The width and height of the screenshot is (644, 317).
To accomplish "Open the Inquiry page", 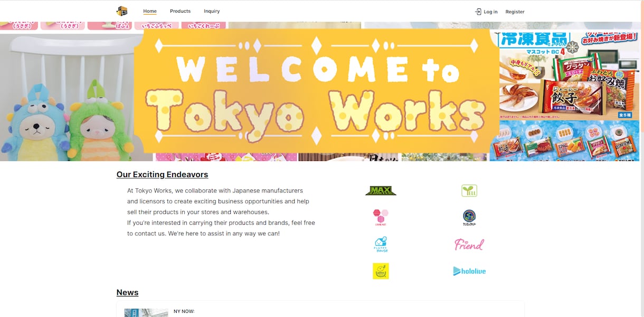I will point(212,11).
